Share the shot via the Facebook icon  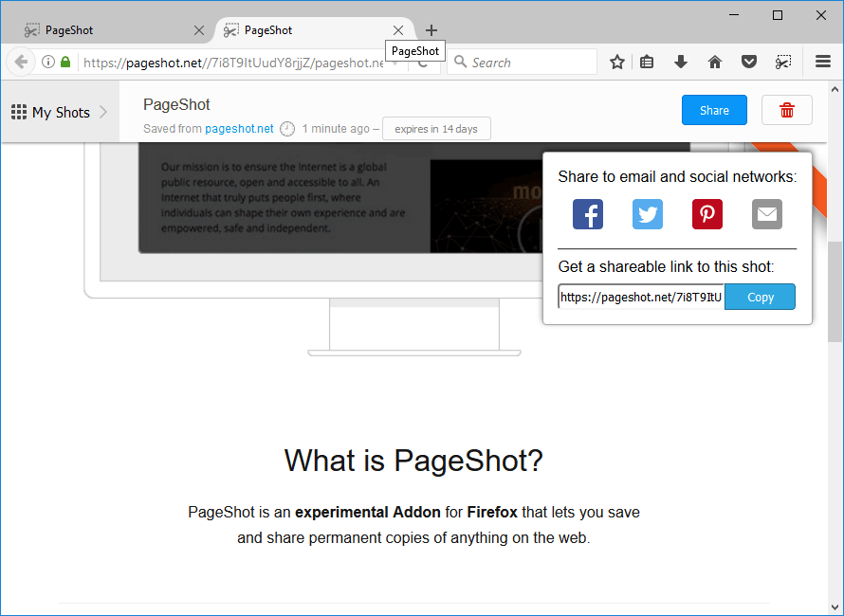[x=587, y=214]
